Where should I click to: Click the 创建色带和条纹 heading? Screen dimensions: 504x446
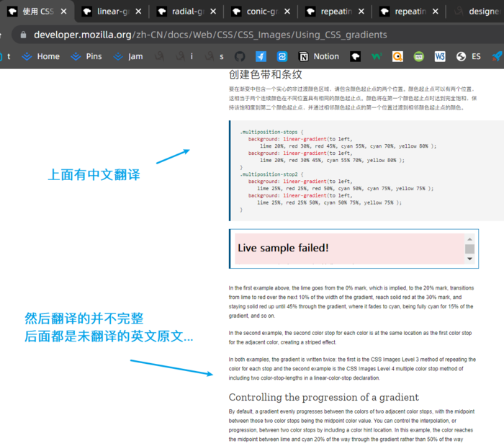coord(265,75)
